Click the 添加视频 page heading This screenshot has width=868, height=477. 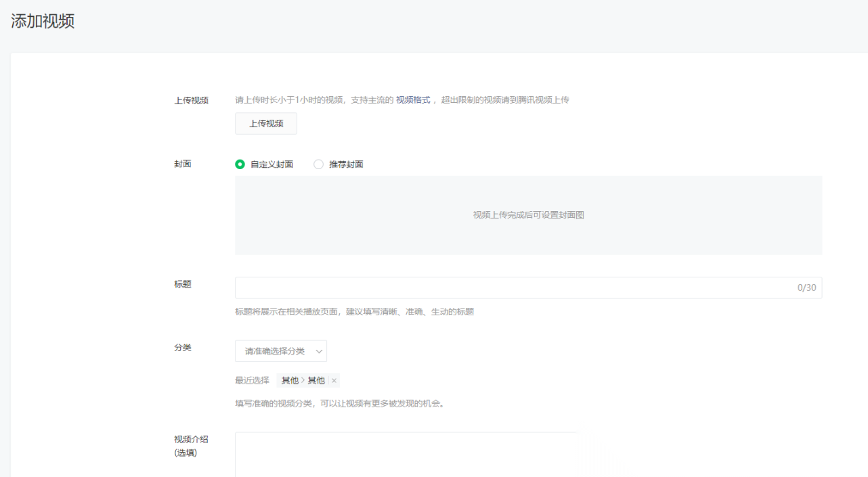[x=43, y=21]
